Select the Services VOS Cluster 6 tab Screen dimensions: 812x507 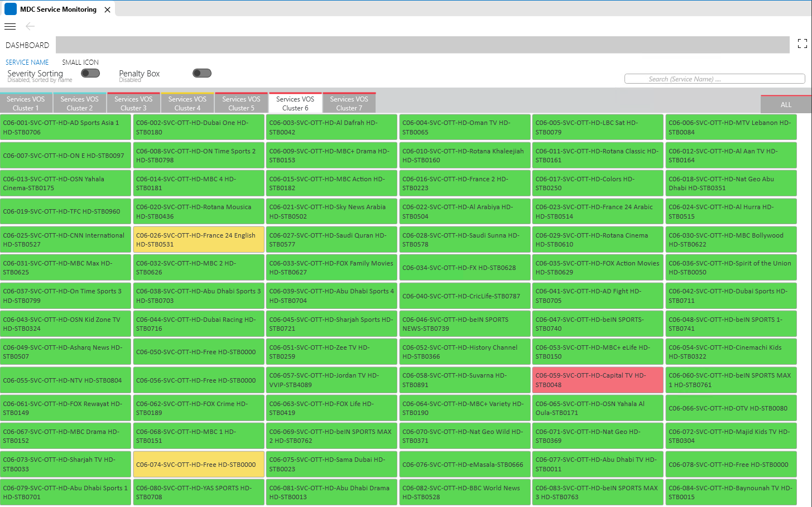pyautogui.click(x=295, y=103)
